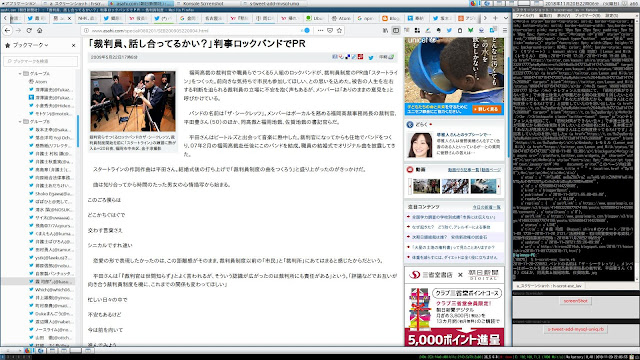The width and height of the screenshot is (640, 360).
Task: Open the Firefox home page
Action: (40, 30)
